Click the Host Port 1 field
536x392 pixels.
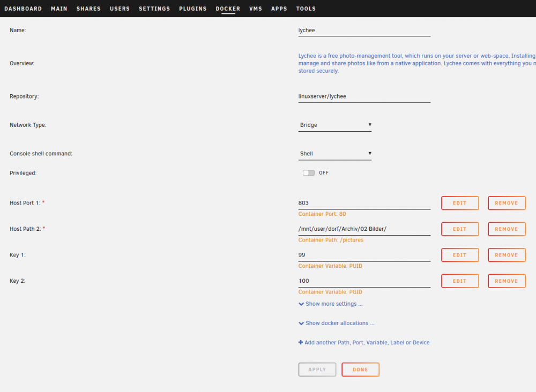tap(364, 203)
